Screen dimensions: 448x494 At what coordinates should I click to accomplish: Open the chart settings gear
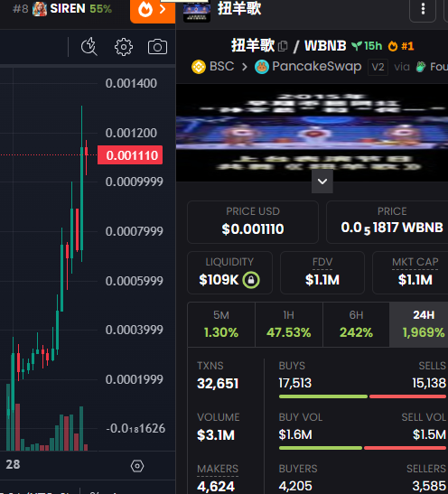pyautogui.click(x=124, y=47)
